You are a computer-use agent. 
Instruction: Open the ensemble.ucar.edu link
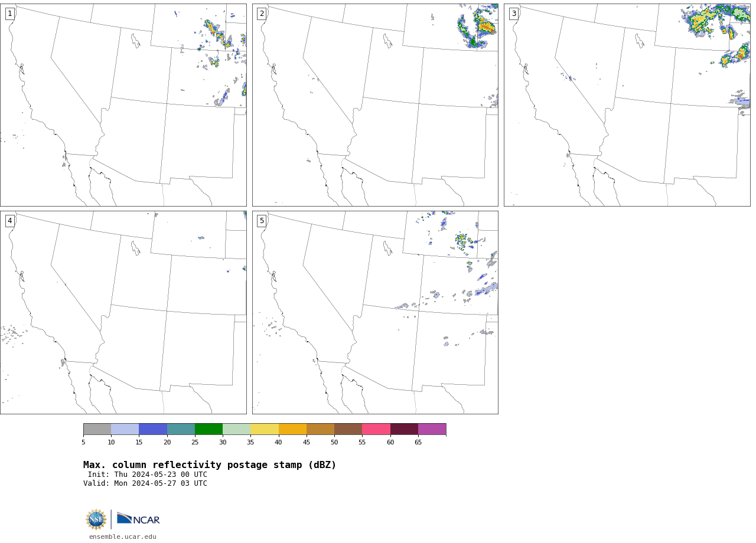coord(123,537)
